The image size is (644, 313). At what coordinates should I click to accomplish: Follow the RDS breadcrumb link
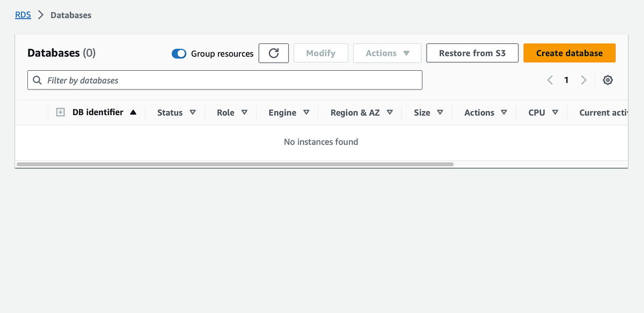click(x=23, y=14)
